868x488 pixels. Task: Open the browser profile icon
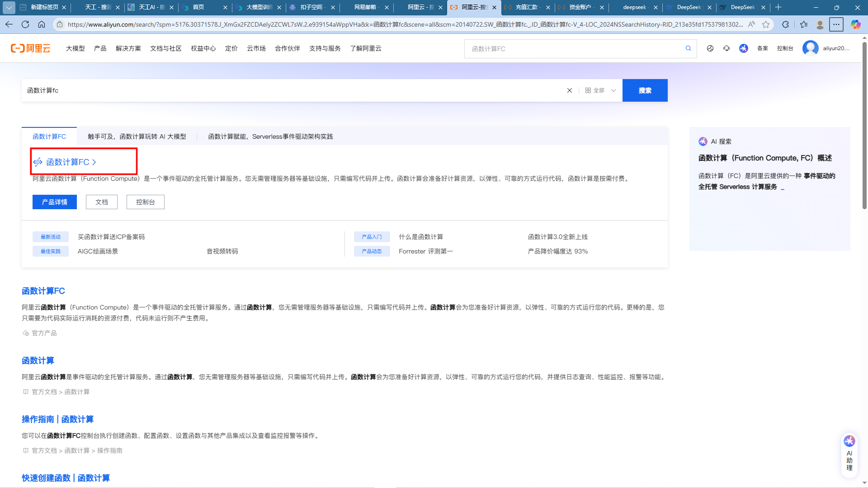click(820, 24)
